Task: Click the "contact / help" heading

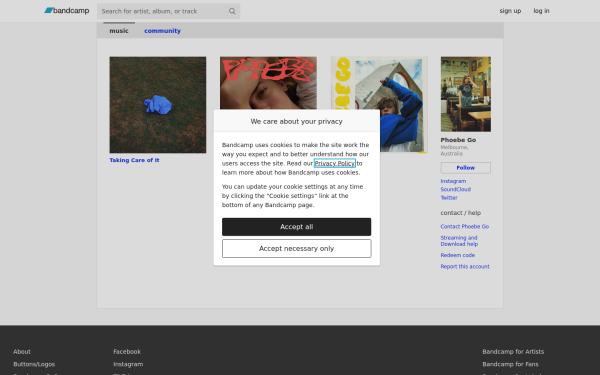Action: click(x=461, y=213)
